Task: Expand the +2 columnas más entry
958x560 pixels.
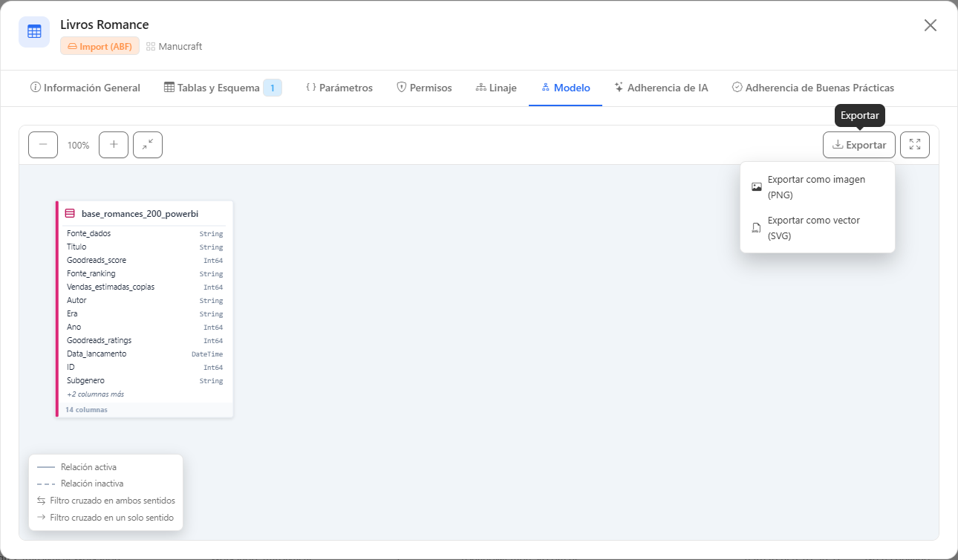Action: click(x=95, y=394)
